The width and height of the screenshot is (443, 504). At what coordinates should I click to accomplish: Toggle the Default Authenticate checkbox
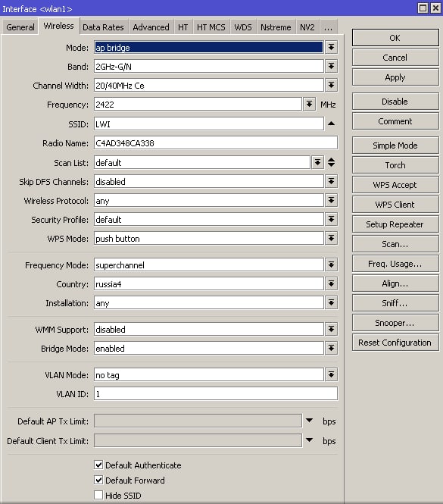(x=98, y=465)
